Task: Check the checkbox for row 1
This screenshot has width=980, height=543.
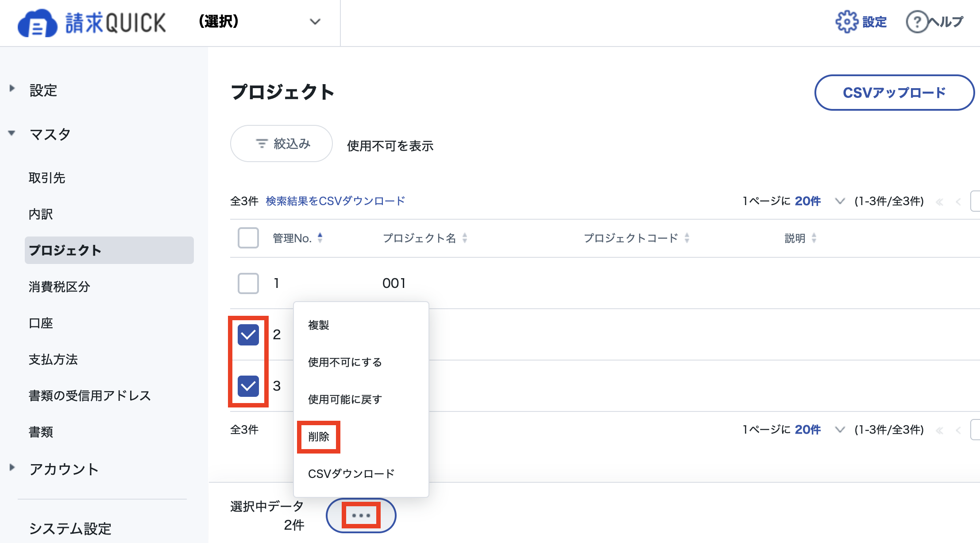Action: (248, 283)
